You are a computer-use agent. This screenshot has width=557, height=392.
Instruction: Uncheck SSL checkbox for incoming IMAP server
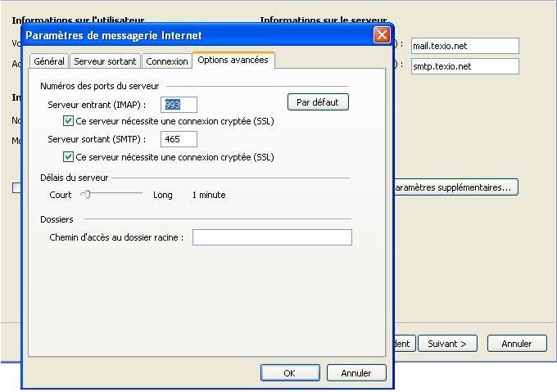pyautogui.click(x=69, y=121)
